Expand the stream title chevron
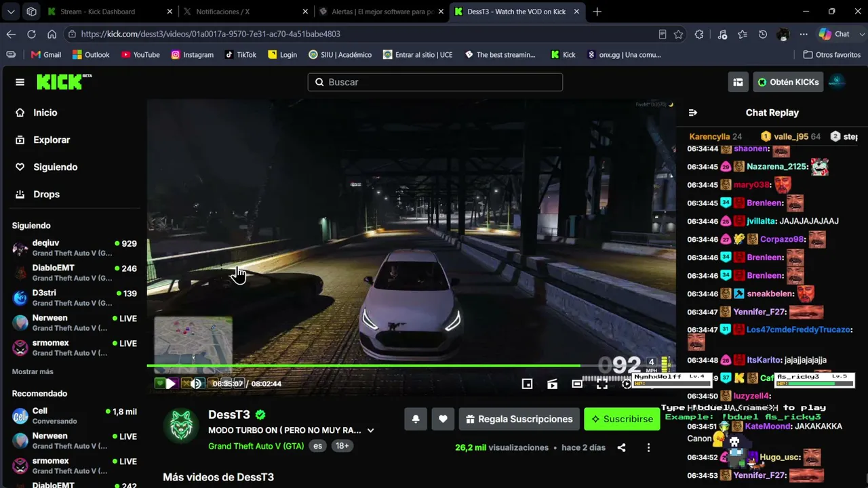The height and width of the screenshot is (488, 868). (x=370, y=430)
